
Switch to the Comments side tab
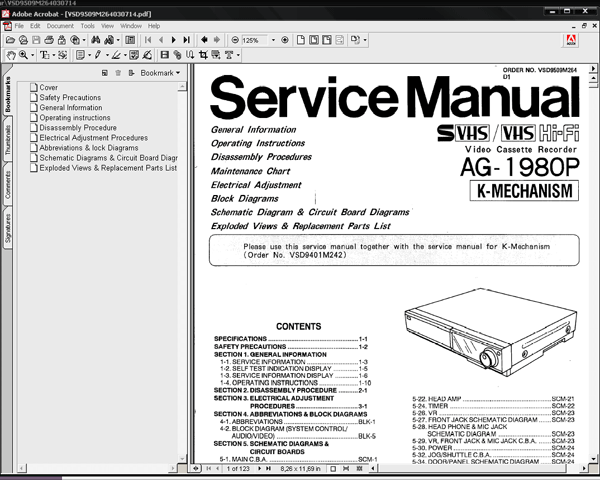(x=8, y=185)
